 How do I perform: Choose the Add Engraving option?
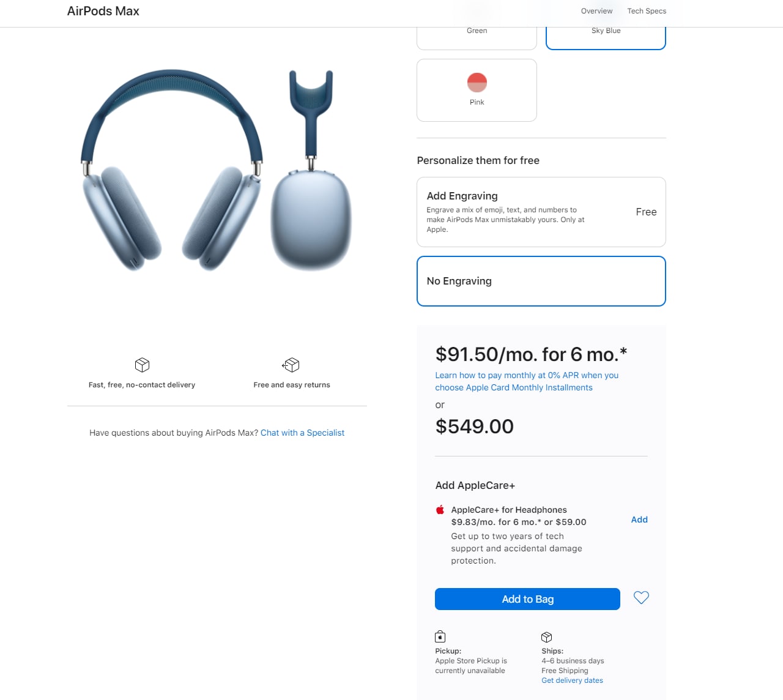[541, 212]
